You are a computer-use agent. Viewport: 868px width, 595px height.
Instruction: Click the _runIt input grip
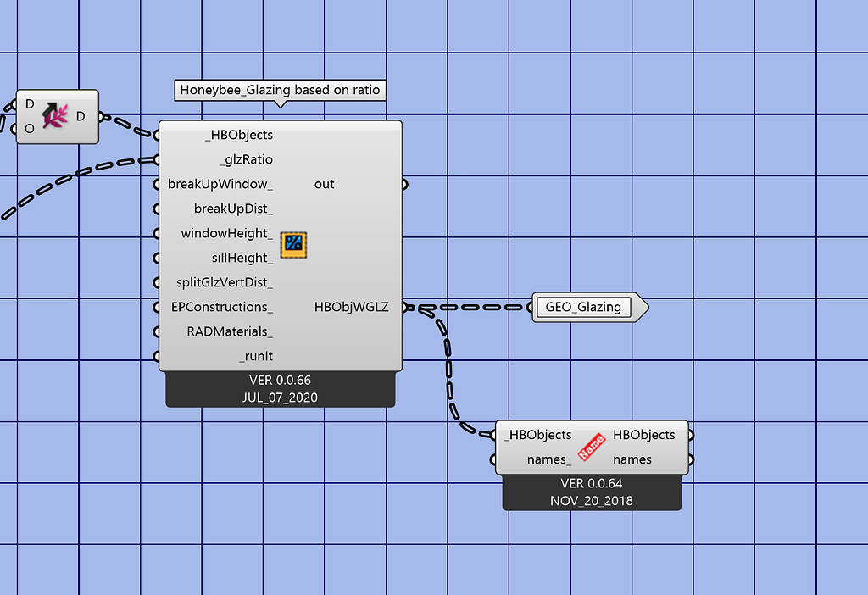(x=157, y=356)
